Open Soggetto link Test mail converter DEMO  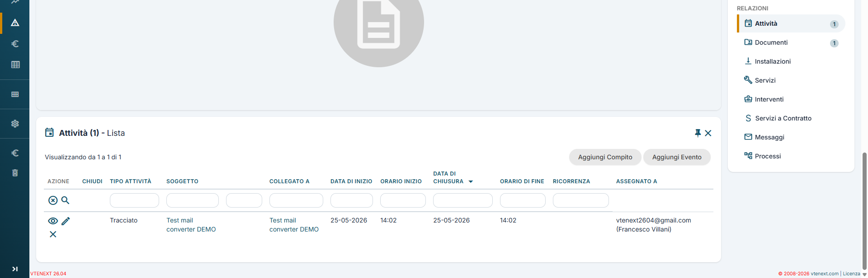click(x=191, y=225)
